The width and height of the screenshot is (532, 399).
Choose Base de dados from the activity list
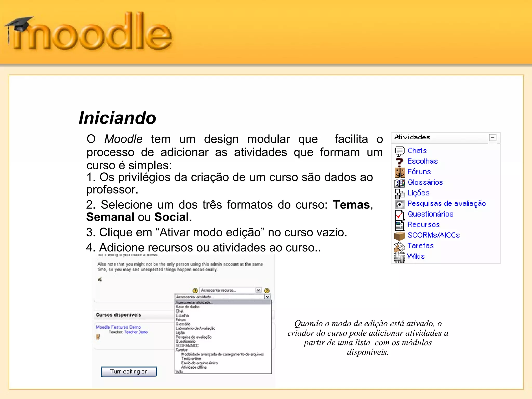pos(188,307)
